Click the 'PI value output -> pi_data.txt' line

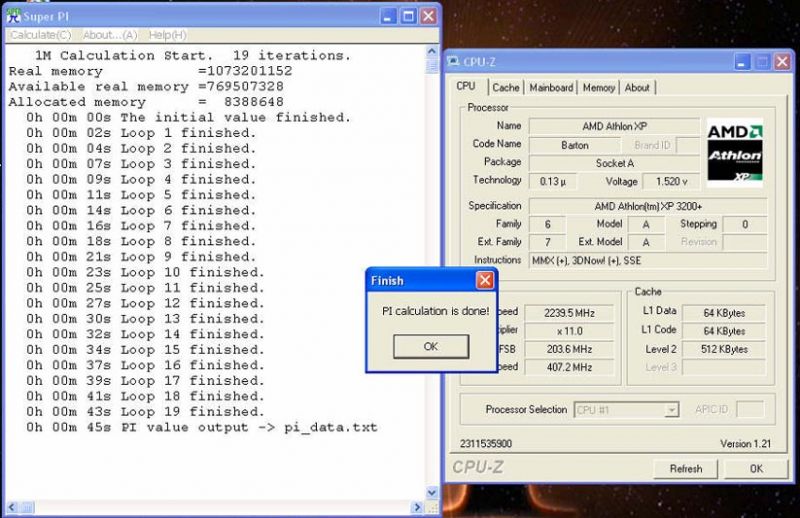coord(202,427)
